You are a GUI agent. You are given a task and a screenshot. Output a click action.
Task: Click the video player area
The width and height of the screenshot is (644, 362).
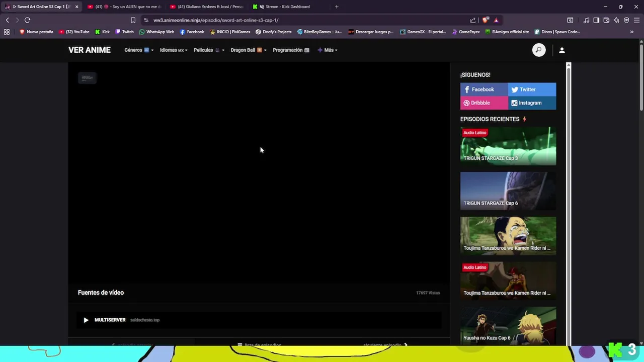click(x=259, y=172)
